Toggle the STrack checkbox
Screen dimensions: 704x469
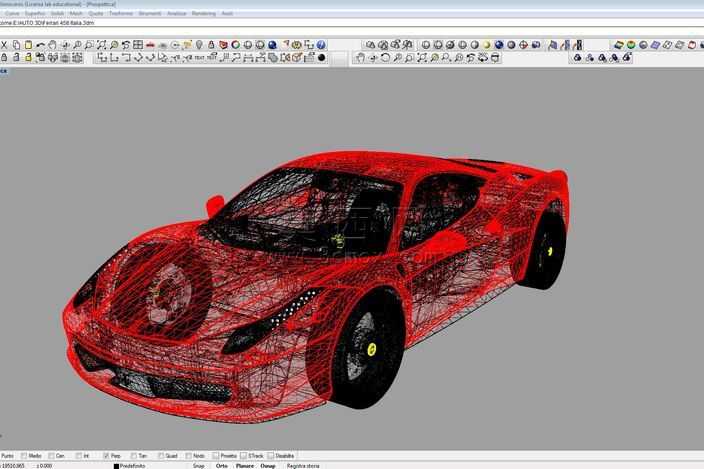click(243, 456)
